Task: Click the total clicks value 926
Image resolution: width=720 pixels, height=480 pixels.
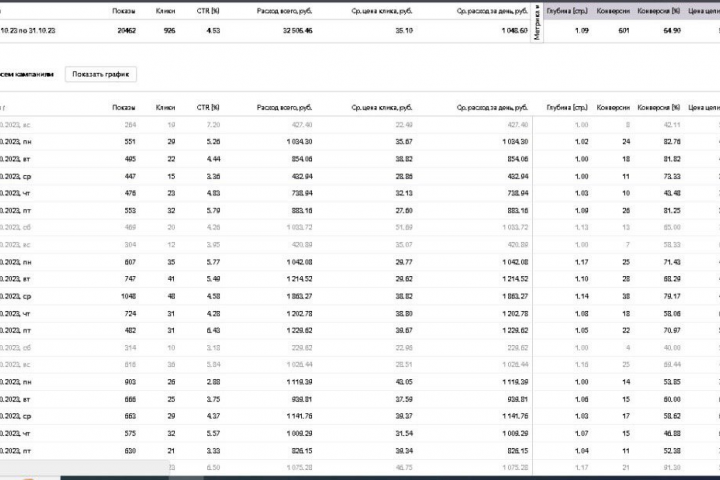Action: [x=169, y=31]
